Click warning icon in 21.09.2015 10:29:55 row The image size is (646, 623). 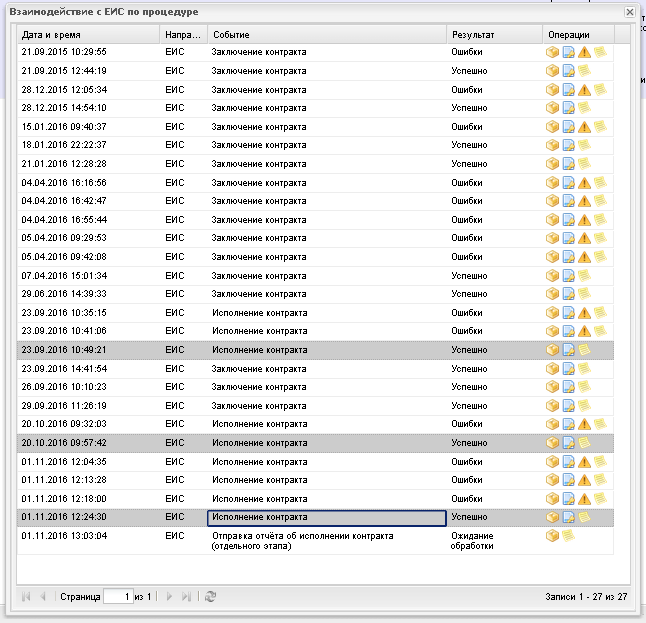tap(584, 52)
